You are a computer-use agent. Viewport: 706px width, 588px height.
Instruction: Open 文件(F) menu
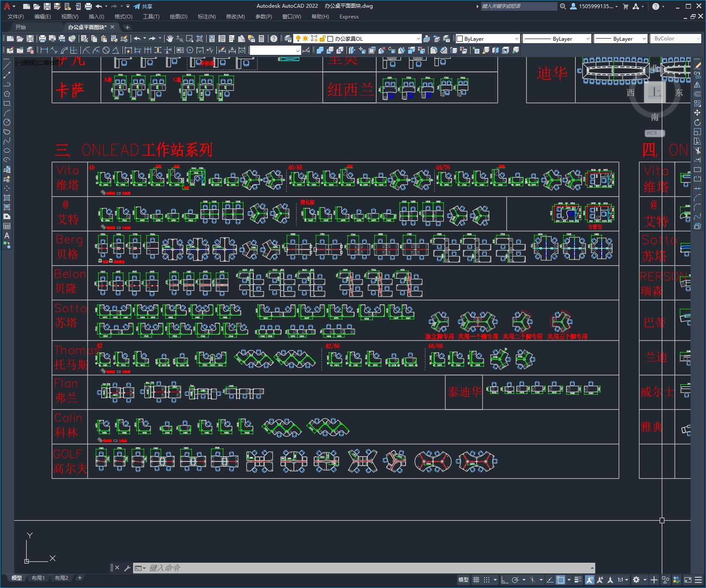16,17
